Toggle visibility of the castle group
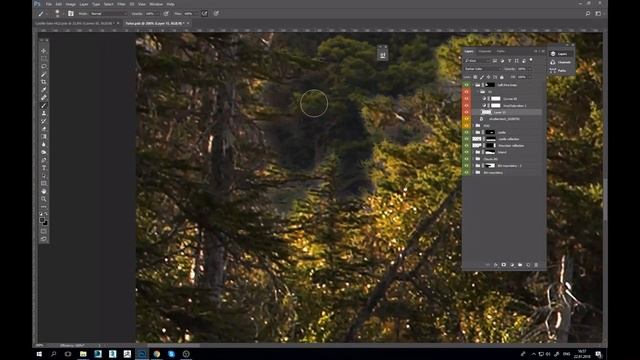This screenshot has height=360, width=640. 467,132
